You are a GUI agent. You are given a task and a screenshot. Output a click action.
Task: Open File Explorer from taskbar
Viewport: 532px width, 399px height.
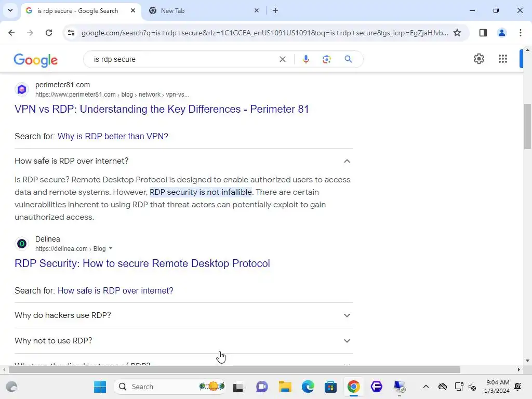pyautogui.click(x=285, y=387)
